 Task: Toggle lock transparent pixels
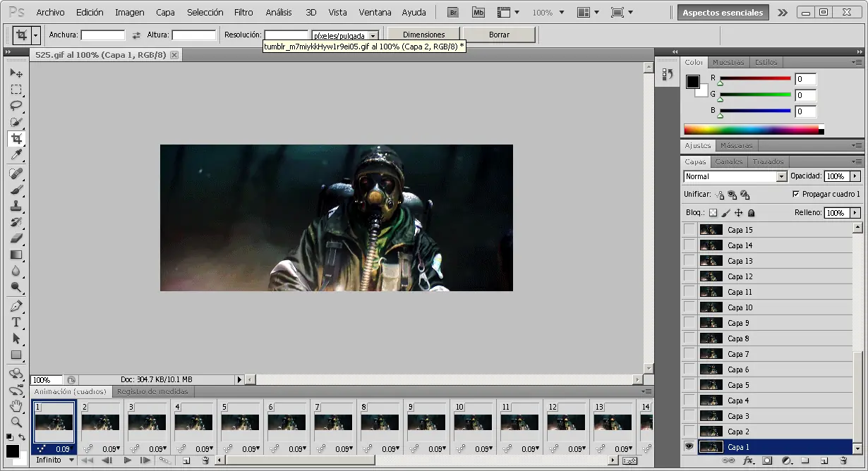coord(713,212)
